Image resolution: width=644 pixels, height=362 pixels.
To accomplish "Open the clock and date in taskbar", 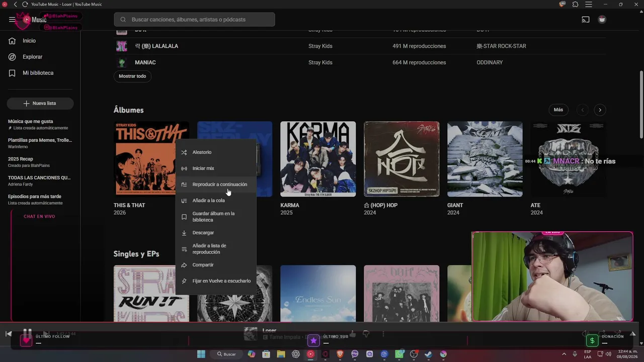I will click(x=628, y=354).
